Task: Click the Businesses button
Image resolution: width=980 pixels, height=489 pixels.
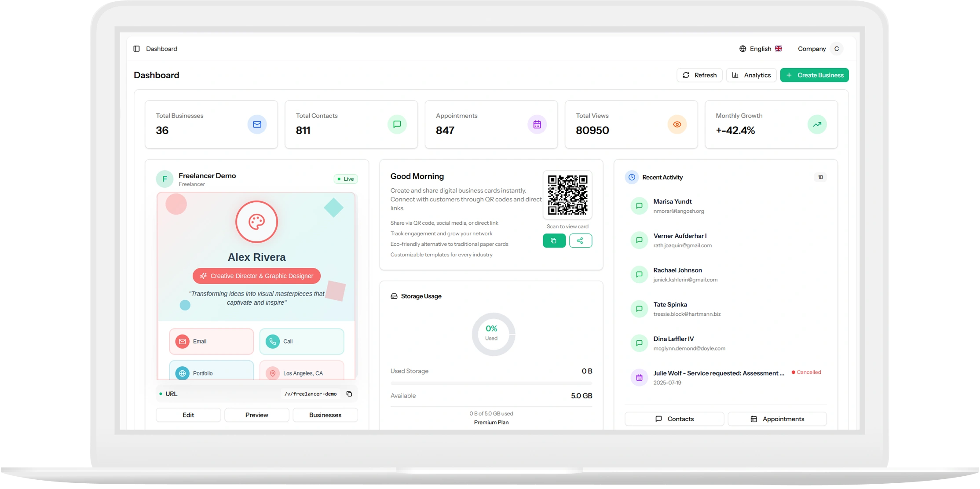Action: pyautogui.click(x=325, y=415)
